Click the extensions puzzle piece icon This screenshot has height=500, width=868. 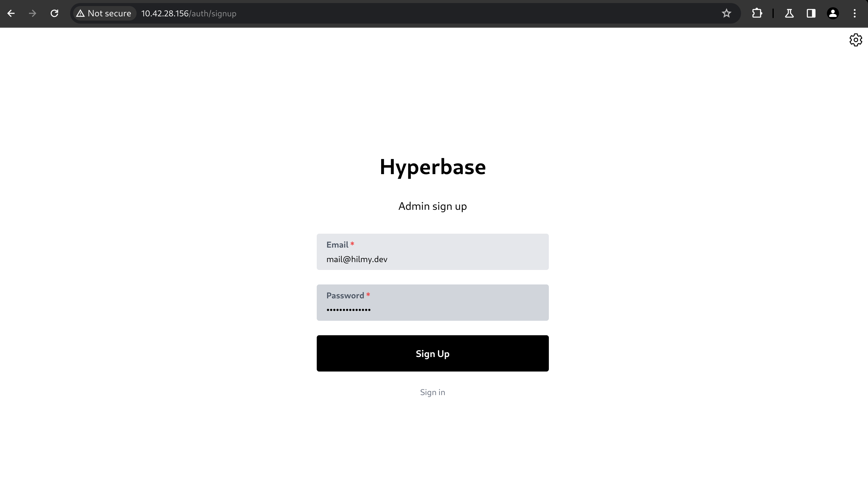pyautogui.click(x=757, y=13)
